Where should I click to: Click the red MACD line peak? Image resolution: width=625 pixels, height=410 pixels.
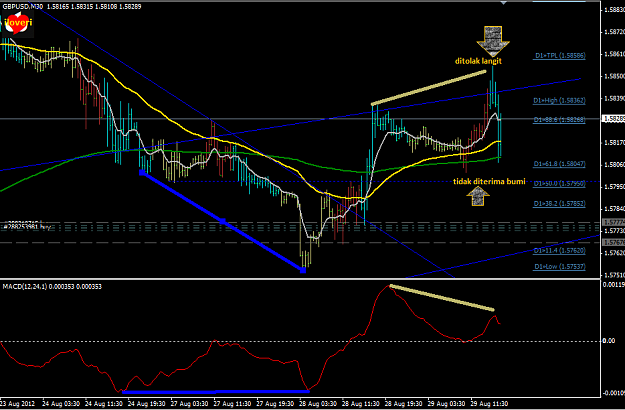389,286
